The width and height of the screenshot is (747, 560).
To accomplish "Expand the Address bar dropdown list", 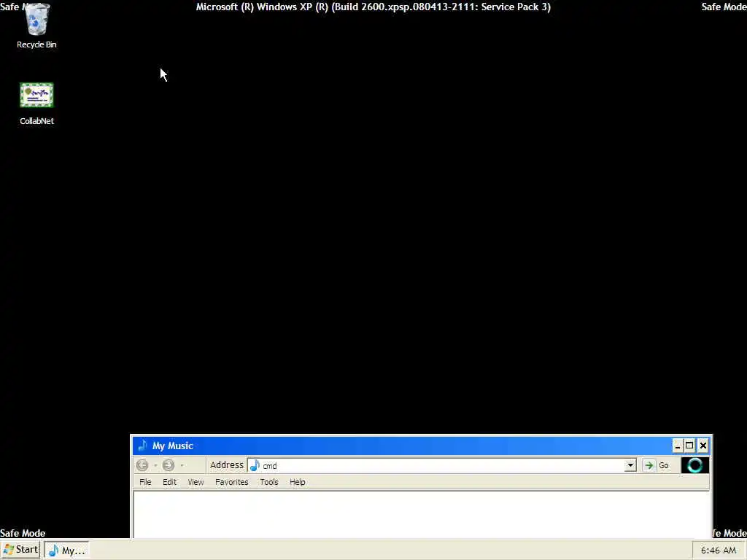I will click(630, 465).
